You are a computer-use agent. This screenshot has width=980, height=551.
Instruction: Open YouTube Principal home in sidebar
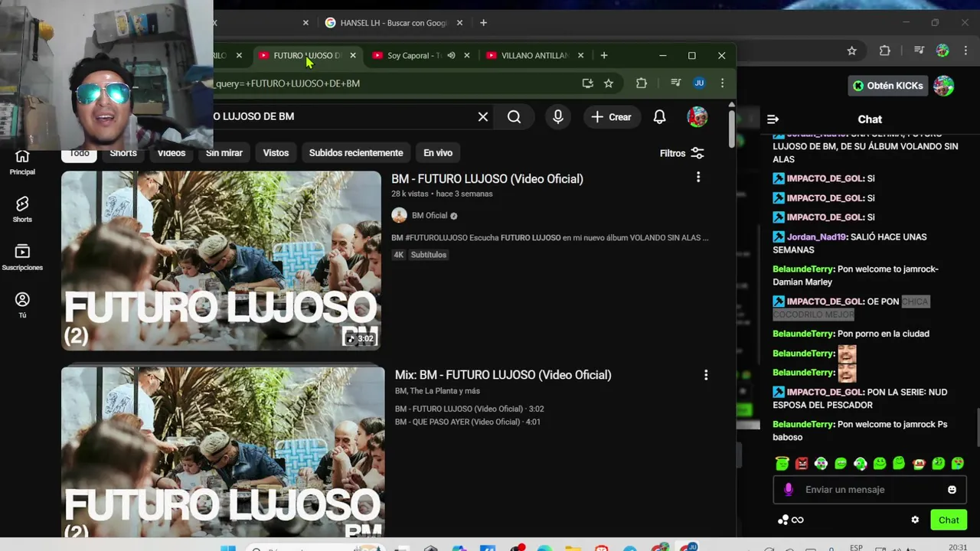(22, 162)
